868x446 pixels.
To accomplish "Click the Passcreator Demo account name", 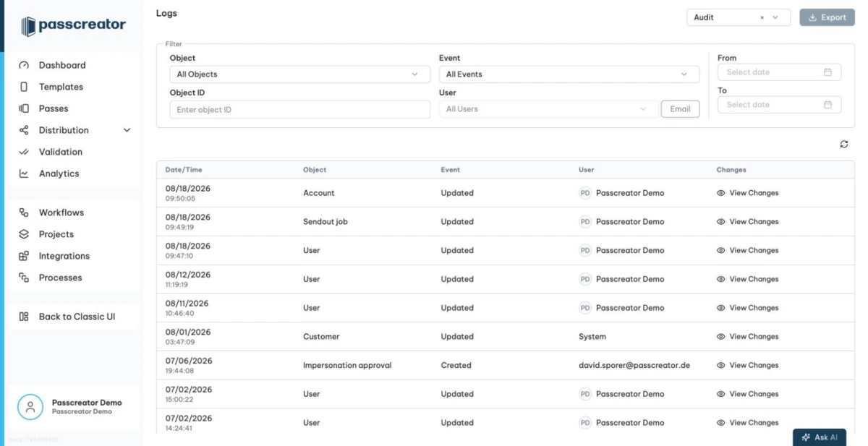I will click(87, 403).
